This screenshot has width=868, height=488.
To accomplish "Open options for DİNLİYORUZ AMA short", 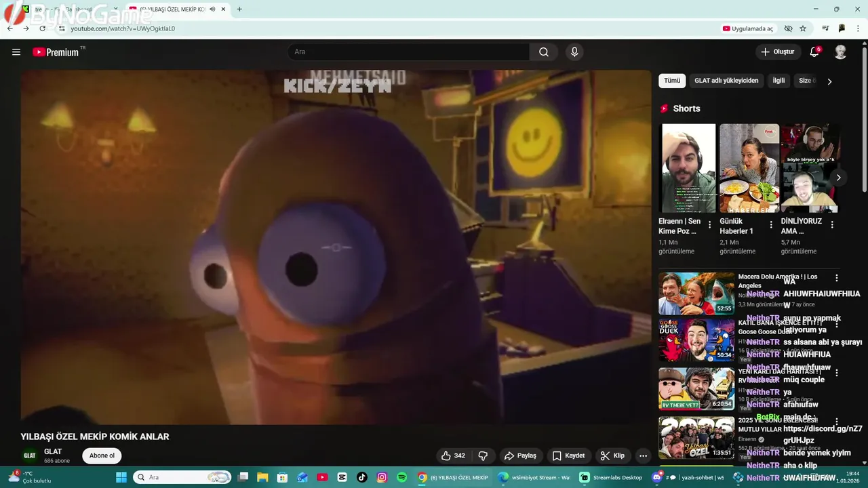I will pyautogui.click(x=832, y=225).
